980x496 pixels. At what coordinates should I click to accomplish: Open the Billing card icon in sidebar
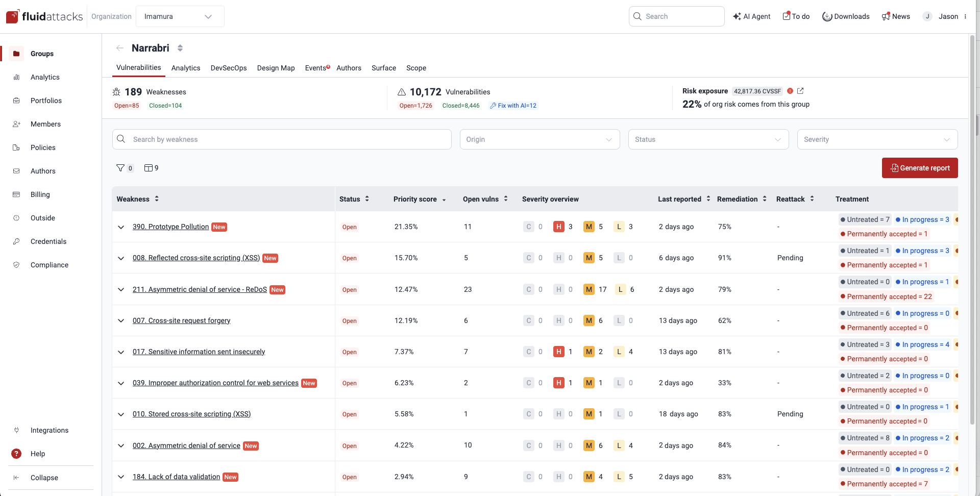(x=16, y=194)
